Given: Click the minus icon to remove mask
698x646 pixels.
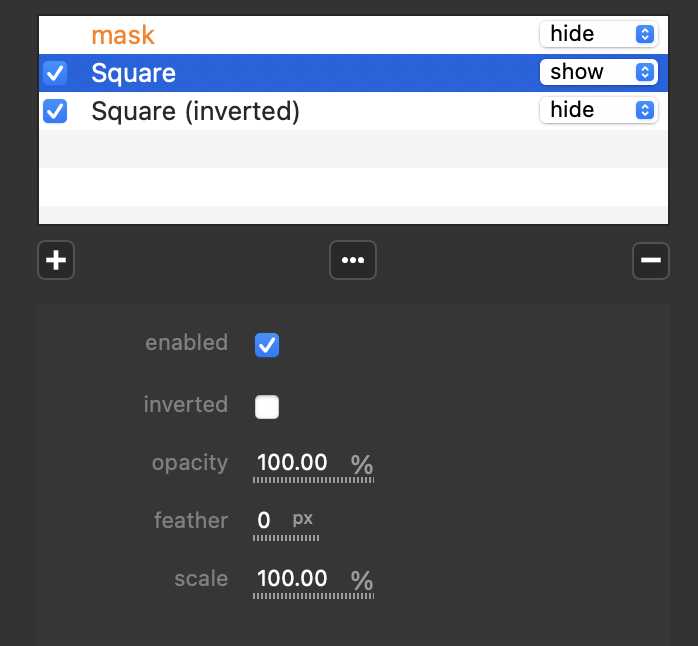Looking at the screenshot, I should pos(650,261).
